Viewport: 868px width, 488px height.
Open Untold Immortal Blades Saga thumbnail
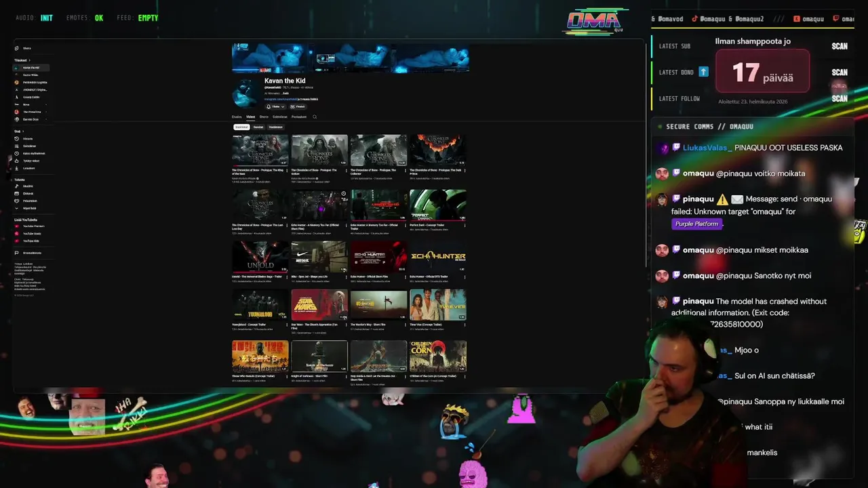(260, 256)
